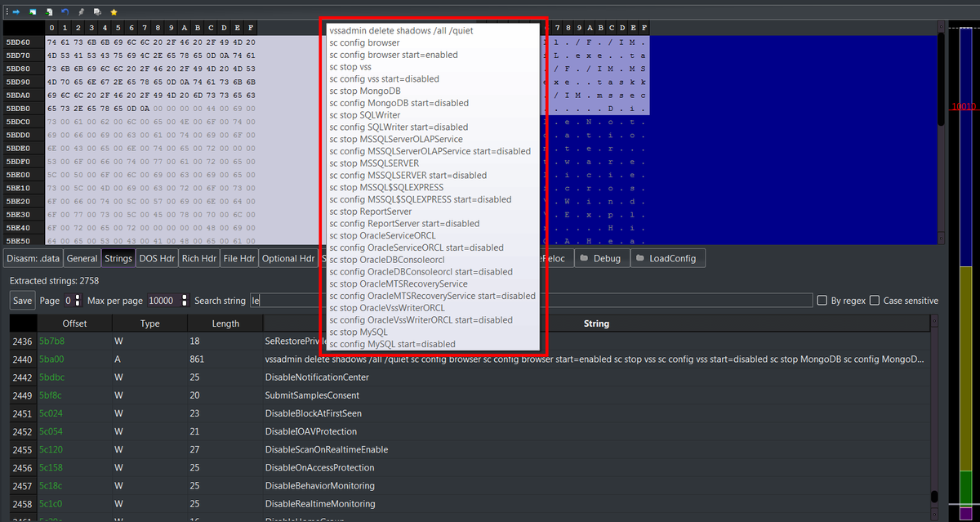Select the DisableOnAccessProtection string
Screen dimensions: 980x522
click(321, 467)
